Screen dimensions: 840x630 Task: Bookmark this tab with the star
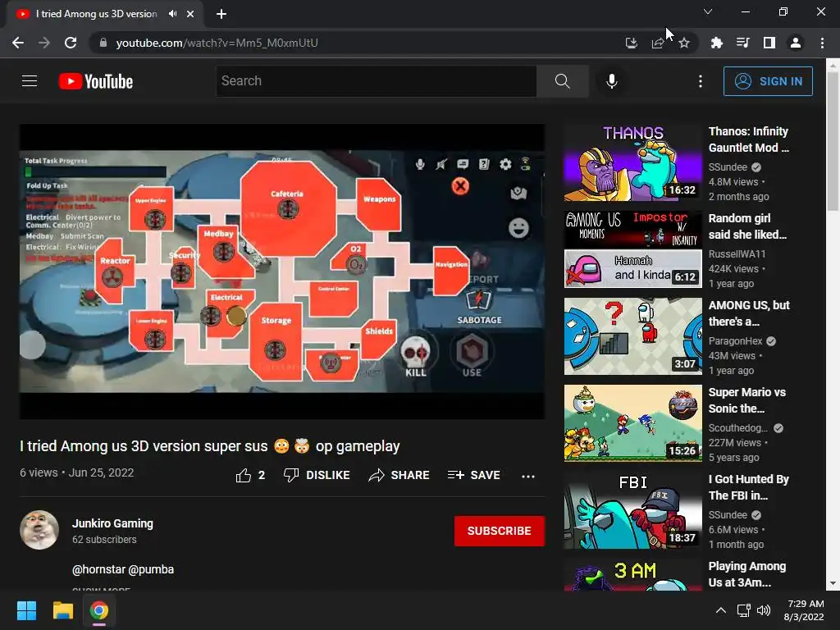click(x=684, y=43)
